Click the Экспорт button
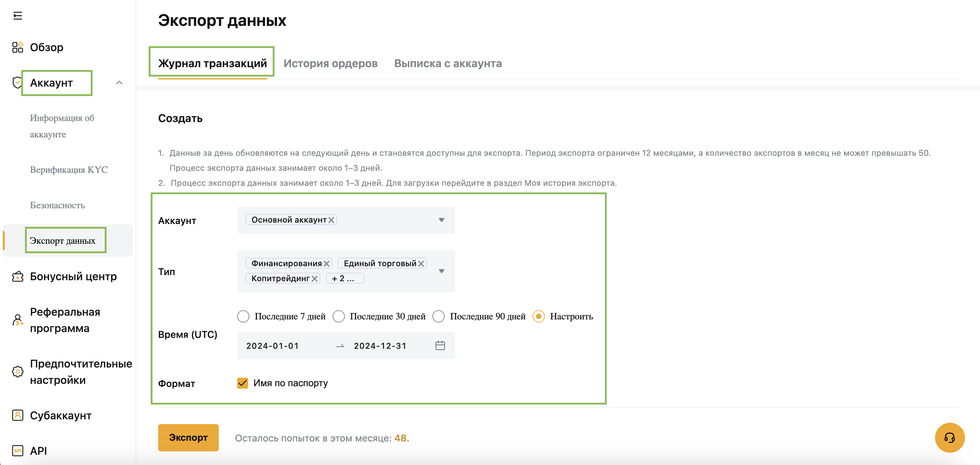This screenshot has height=465, width=980. pyautogui.click(x=188, y=438)
